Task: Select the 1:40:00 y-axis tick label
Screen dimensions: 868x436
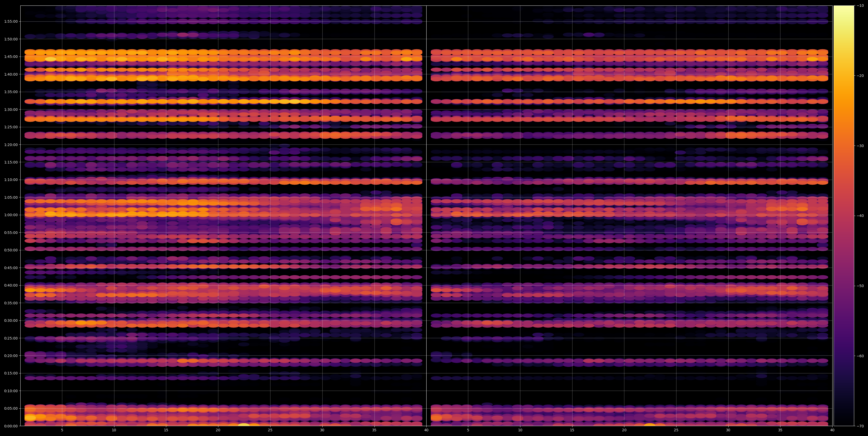Action: point(11,74)
